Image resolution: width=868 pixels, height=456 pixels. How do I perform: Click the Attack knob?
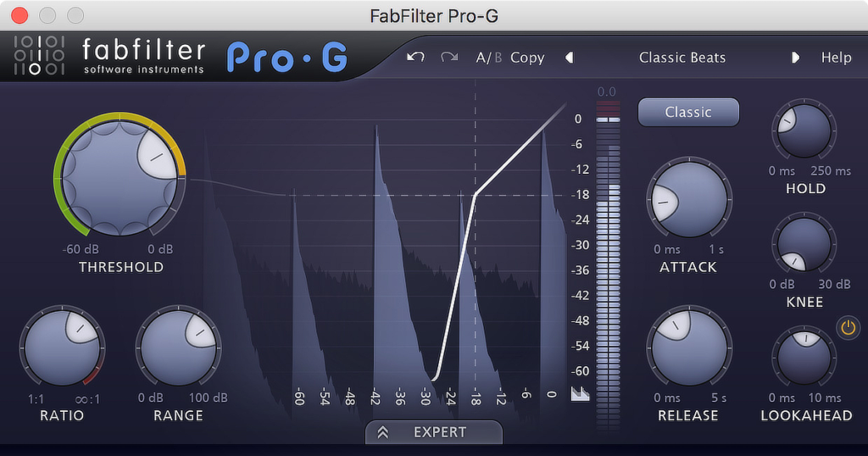coord(689,200)
